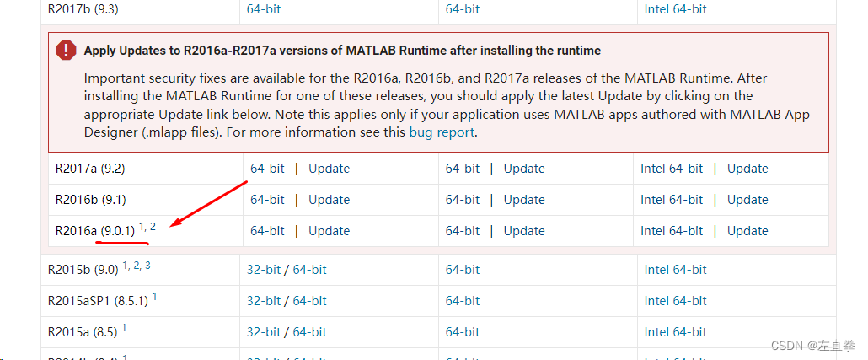Open footnote 1 next to R2016a
This screenshot has width=868, height=360.
[x=142, y=227]
